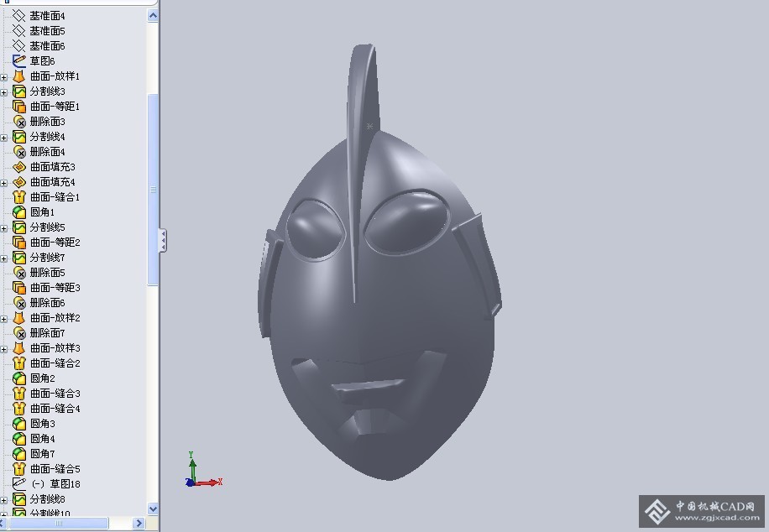Click the horizontal scrollbar right arrow
The image size is (769, 532).
(139, 523)
